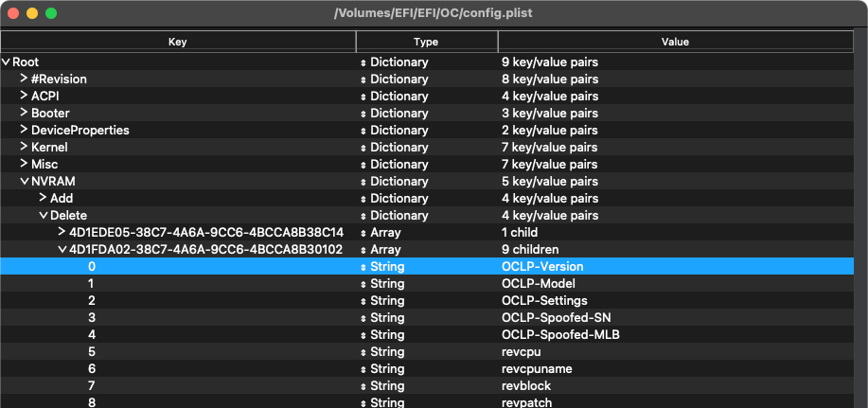
Task: Expand the Booter section
Action: point(24,114)
